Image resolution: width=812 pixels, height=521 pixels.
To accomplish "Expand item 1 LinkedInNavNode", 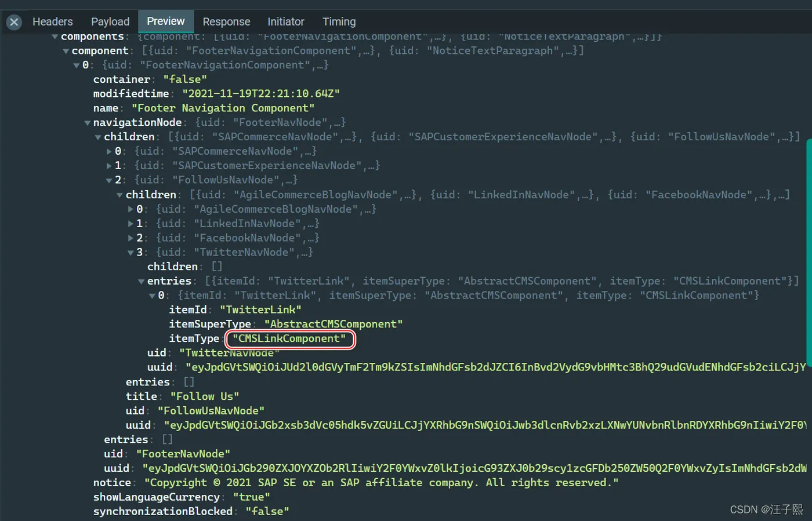I will 130,224.
